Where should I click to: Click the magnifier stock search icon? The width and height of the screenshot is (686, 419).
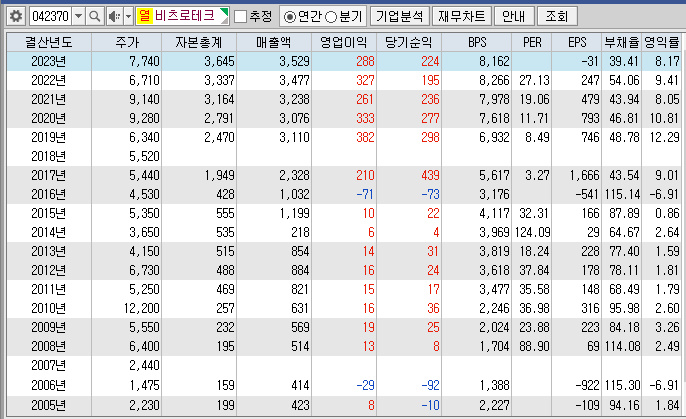(x=94, y=17)
